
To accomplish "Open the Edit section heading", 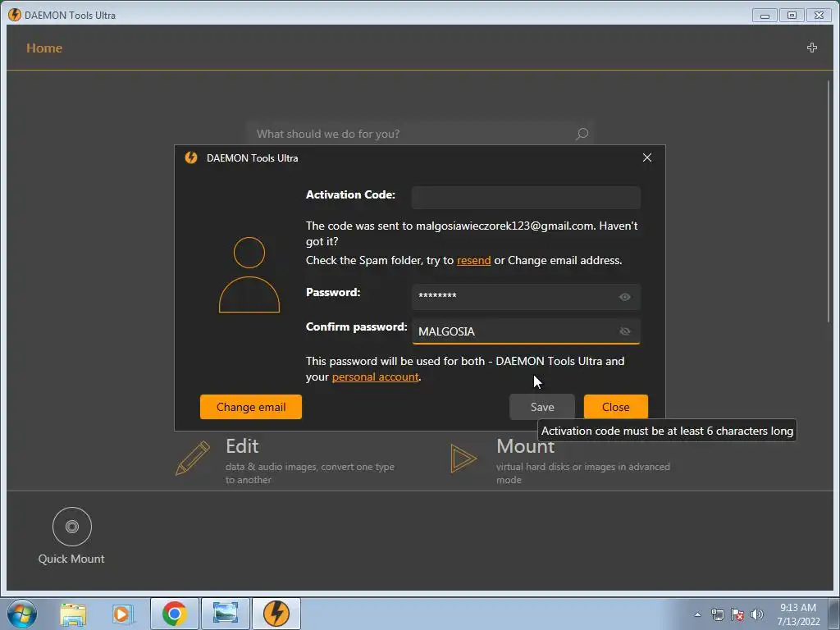I will pos(242,446).
